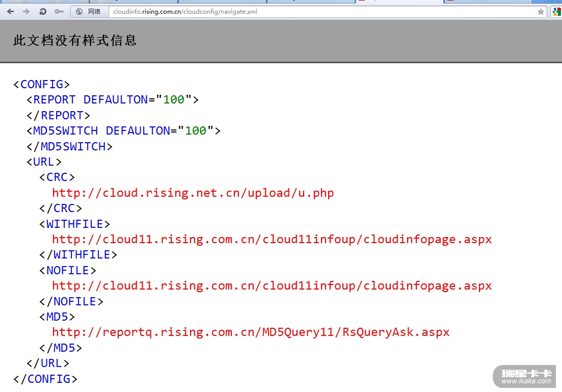Select the cloud.rising.net.cn/upload/u.php URL text
The width and height of the screenshot is (562, 392).
point(193,193)
